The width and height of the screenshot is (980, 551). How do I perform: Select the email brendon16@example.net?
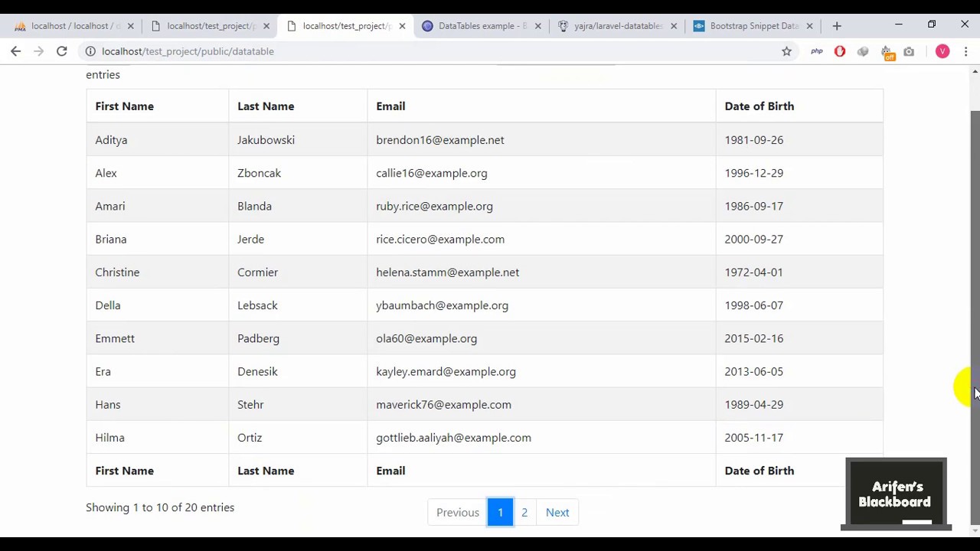(x=439, y=140)
